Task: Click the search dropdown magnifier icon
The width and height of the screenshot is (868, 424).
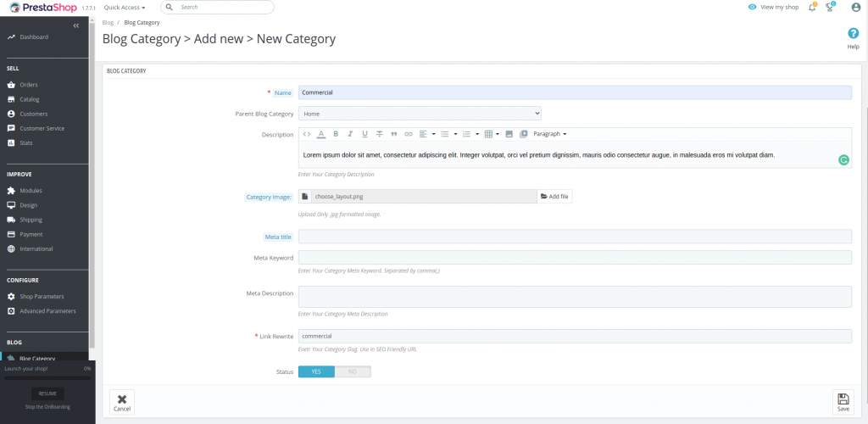Action: (170, 7)
